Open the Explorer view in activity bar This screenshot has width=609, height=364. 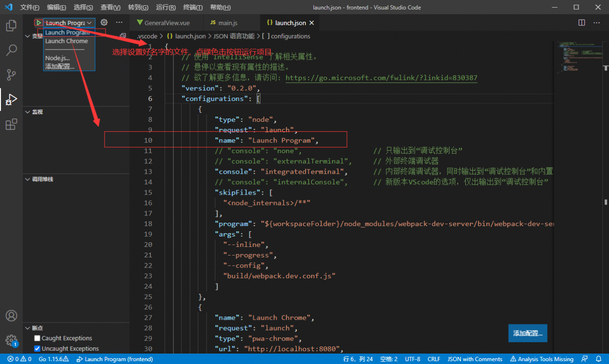[x=11, y=25]
